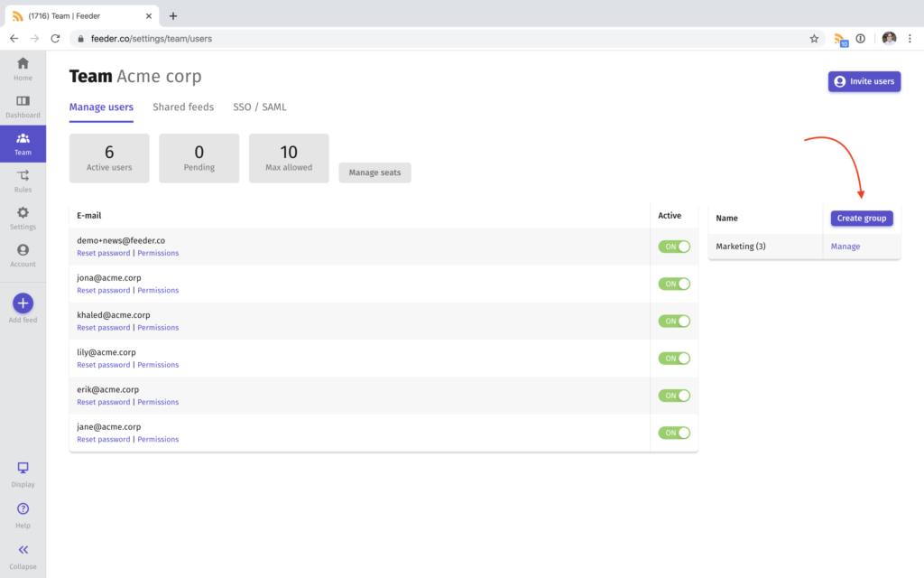
Task: Click the browser address bar URL
Action: click(x=152, y=38)
